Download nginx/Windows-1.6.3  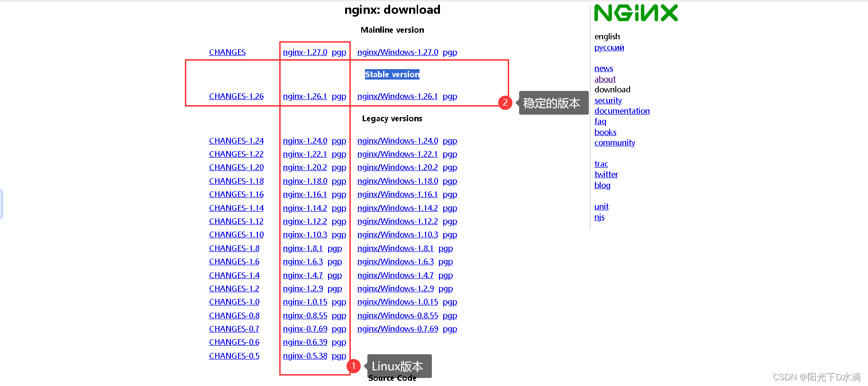coord(395,261)
